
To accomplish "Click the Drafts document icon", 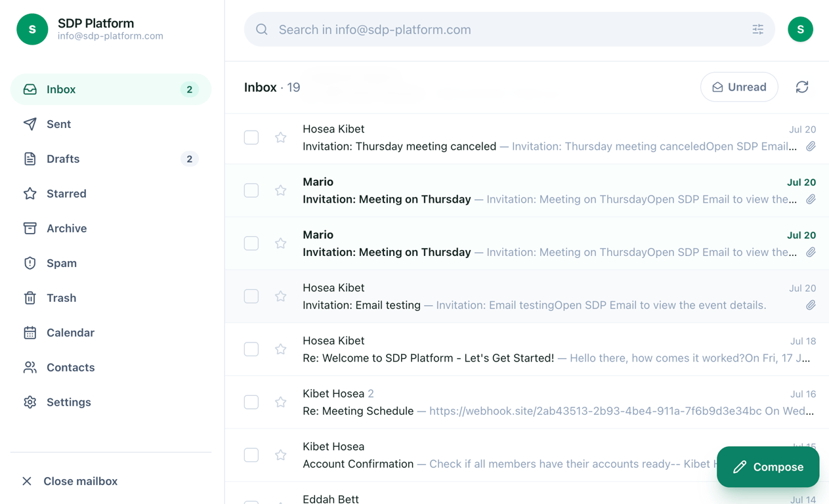I will pos(30,159).
